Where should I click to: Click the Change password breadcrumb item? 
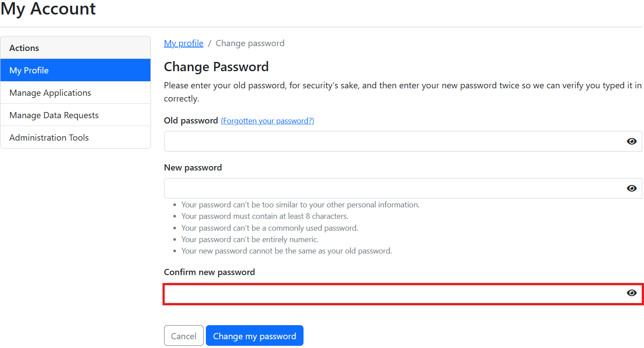tap(250, 43)
